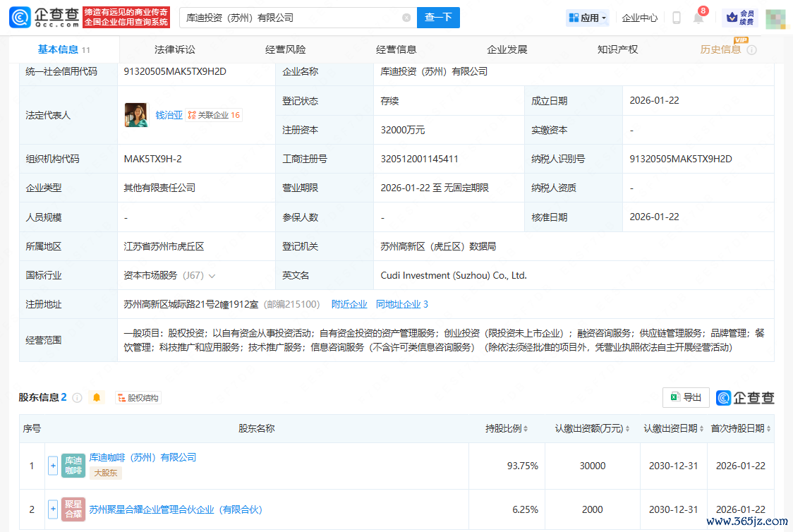Screen dimensions: 793x532
Task: Click the info icon next to 历史信息
Action: 751,50
